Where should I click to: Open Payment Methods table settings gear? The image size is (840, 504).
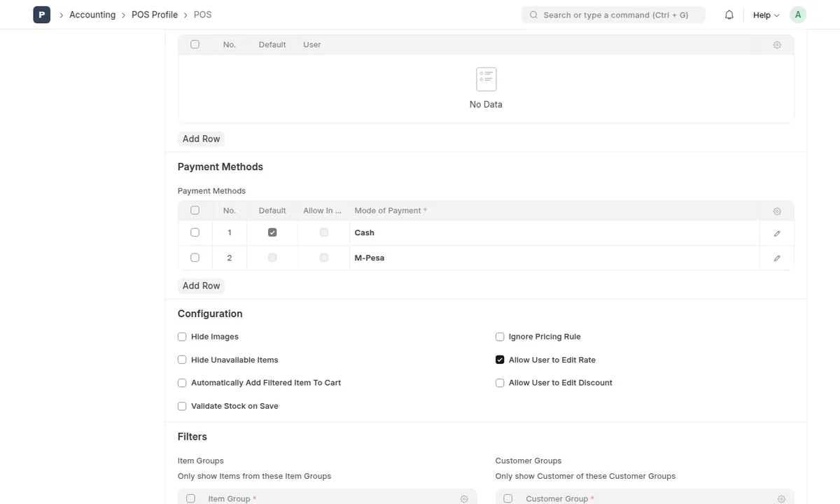click(777, 211)
